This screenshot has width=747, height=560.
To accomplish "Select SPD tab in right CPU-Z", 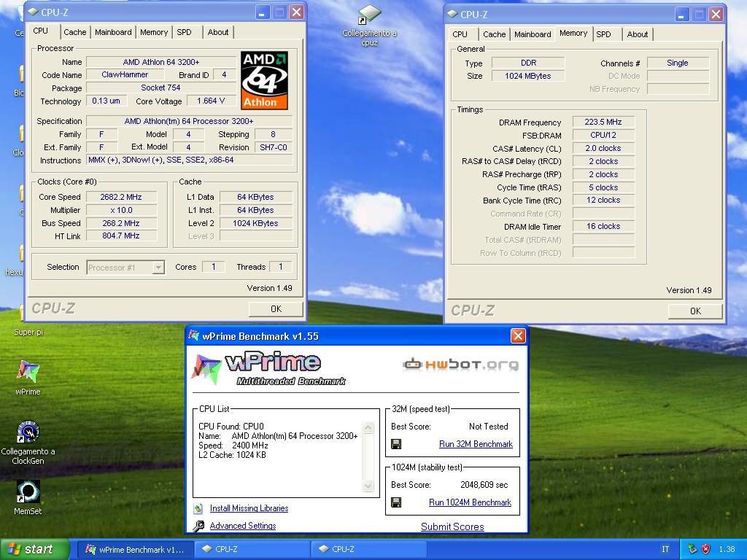I will 603,34.
